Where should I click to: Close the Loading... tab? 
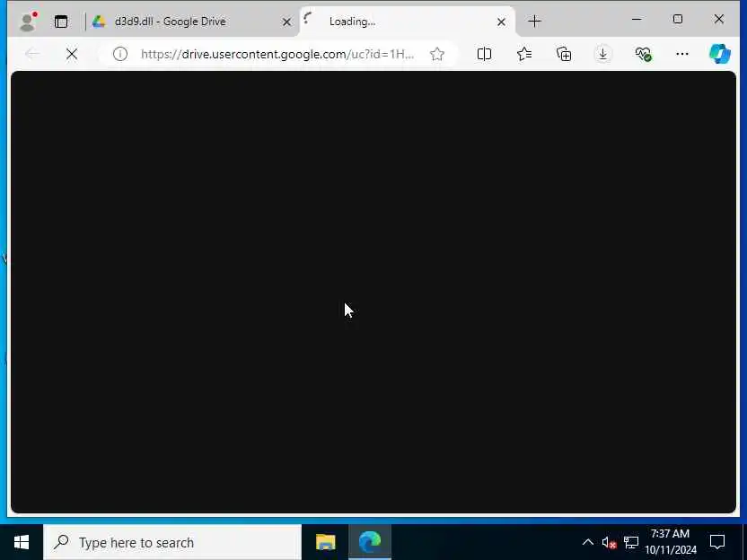(501, 22)
